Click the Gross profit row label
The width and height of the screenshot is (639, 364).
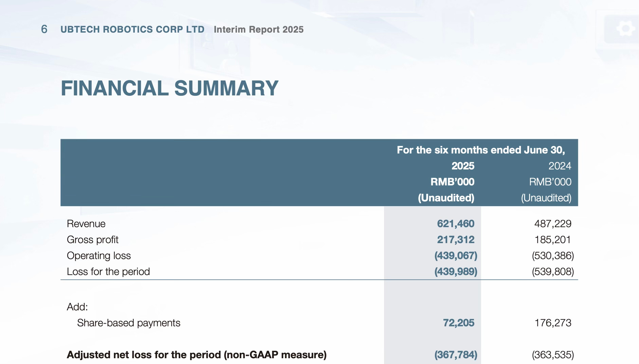93,240
